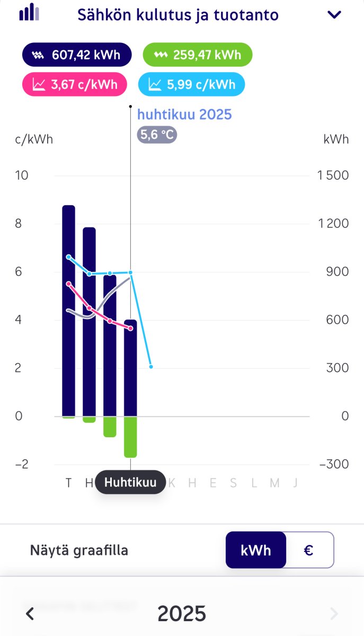Select the last J month on axis
364x636 pixels.
(x=295, y=482)
